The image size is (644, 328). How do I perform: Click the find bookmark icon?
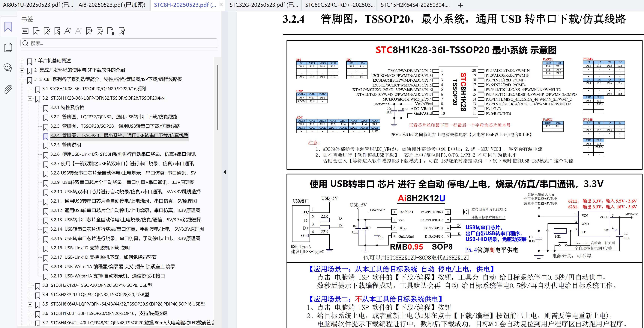[58, 31]
